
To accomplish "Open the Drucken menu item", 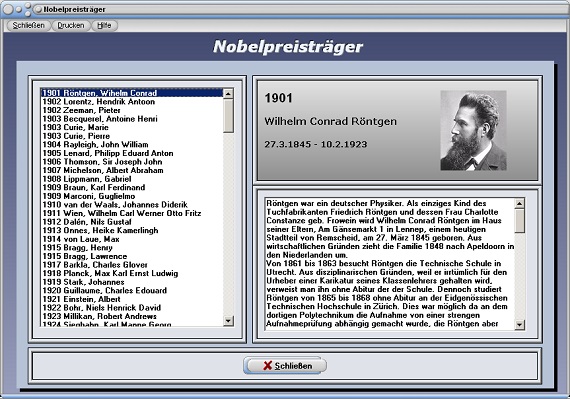I will pyautogui.click(x=71, y=25).
